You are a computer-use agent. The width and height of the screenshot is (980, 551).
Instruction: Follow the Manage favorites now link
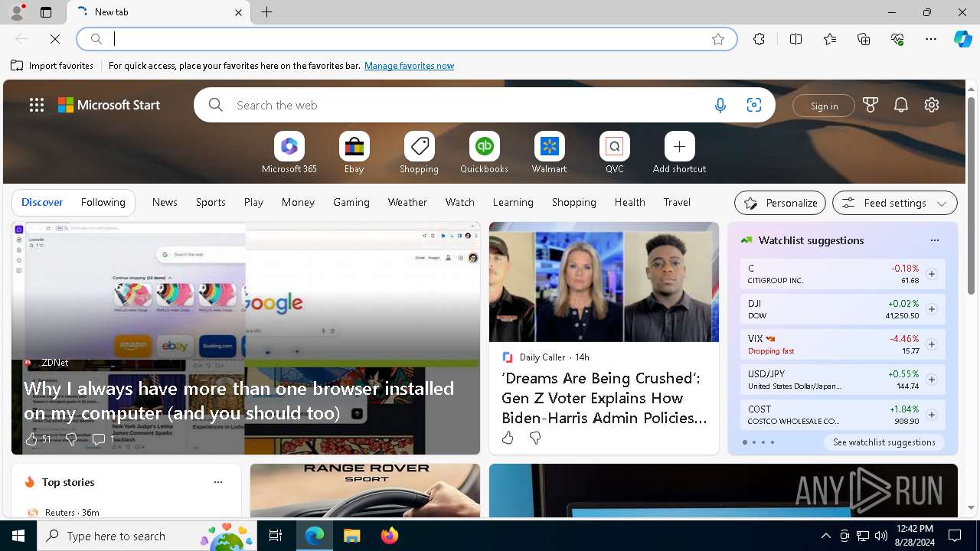click(409, 66)
